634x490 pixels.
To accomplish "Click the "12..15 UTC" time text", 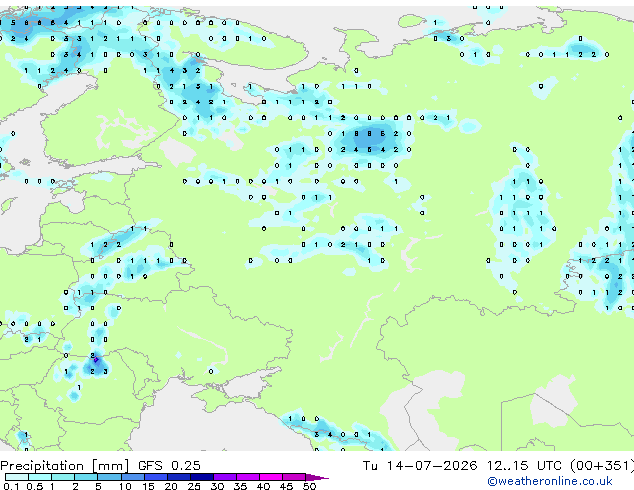I will pyautogui.click(x=524, y=466).
